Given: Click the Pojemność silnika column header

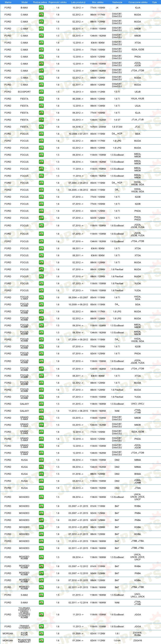Looking at the screenshot, I should point(57,2).
